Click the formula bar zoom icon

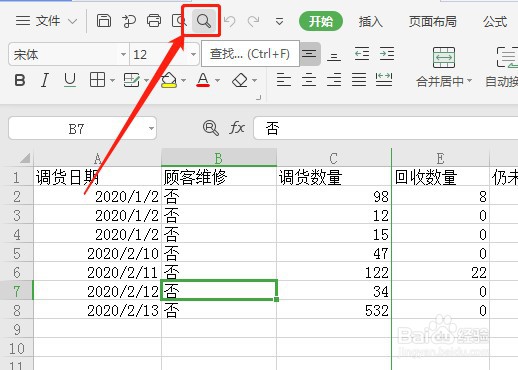pos(211,128)
